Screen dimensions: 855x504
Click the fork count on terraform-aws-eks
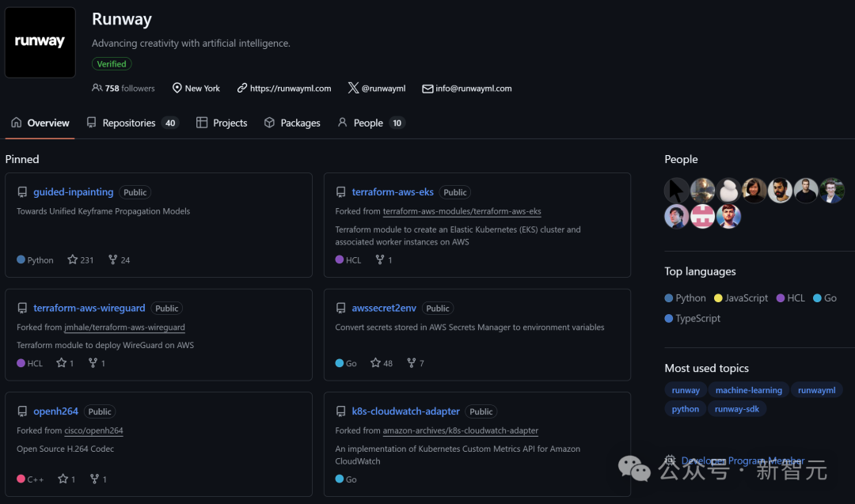pyautogui.click(x=384, y=260)
